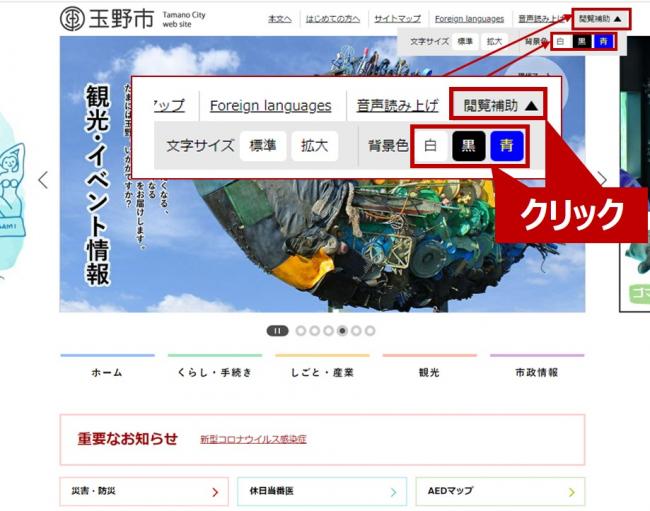650x511 pixels.
Task: Click the 重要なお知らせ heading text
Action: [128, 438]
